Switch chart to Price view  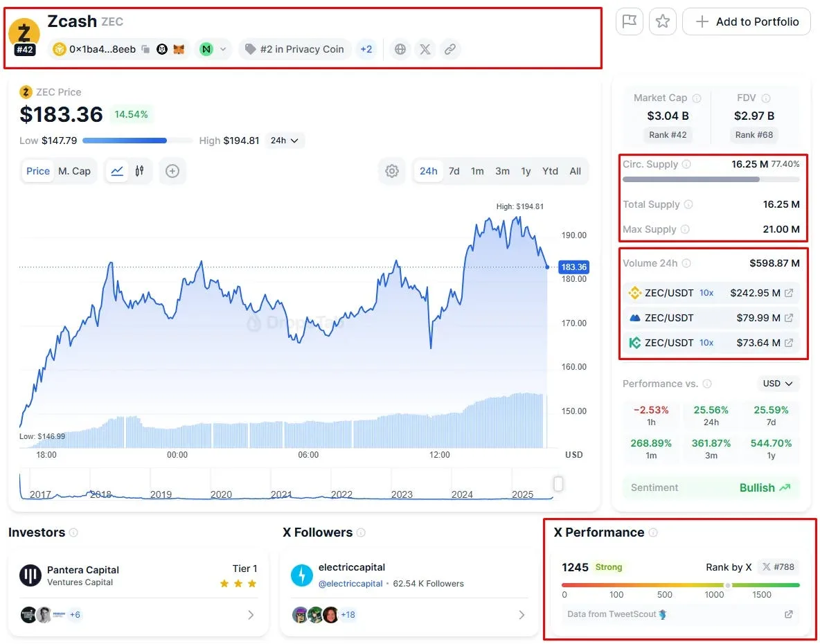click(x=37, y=171)
